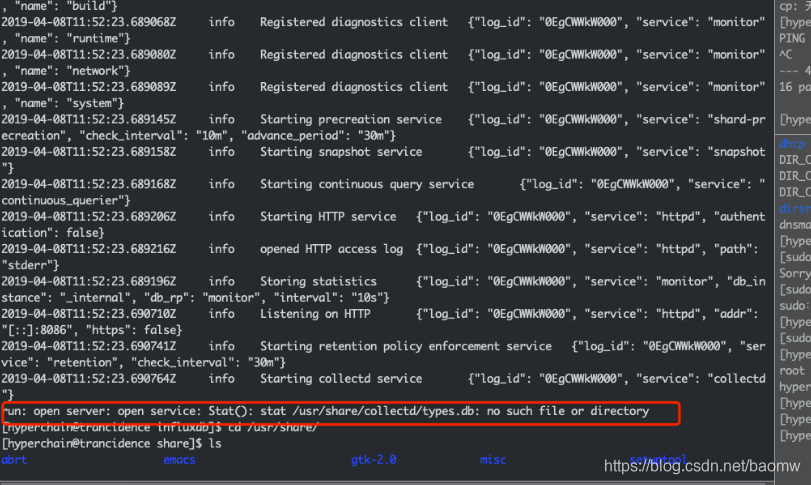Click the emacs directory name
Screen dimensions: 811x485
(179, 460)
